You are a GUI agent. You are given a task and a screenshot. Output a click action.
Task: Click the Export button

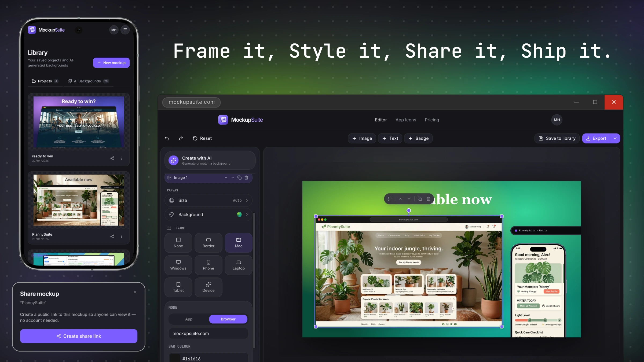pyautogui.click(x=596, y=138)
